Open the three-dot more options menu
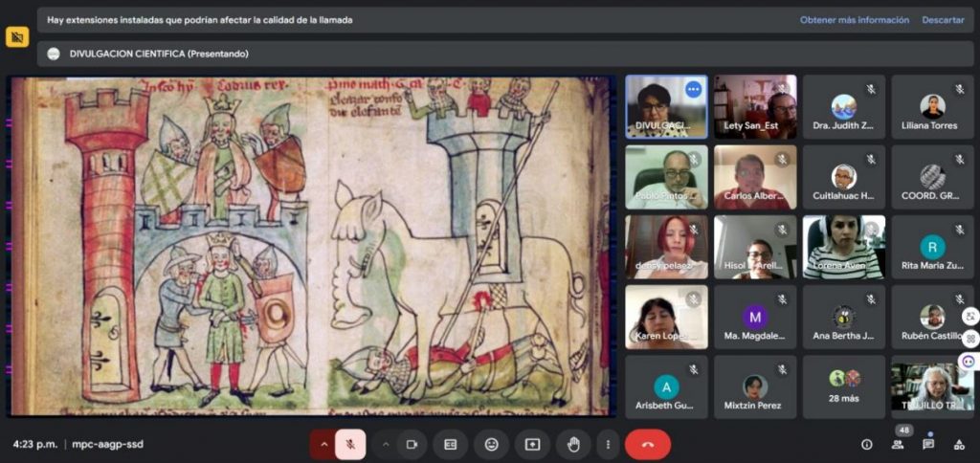The width and height of the screenshot is (980, 463). coord(608,444)
